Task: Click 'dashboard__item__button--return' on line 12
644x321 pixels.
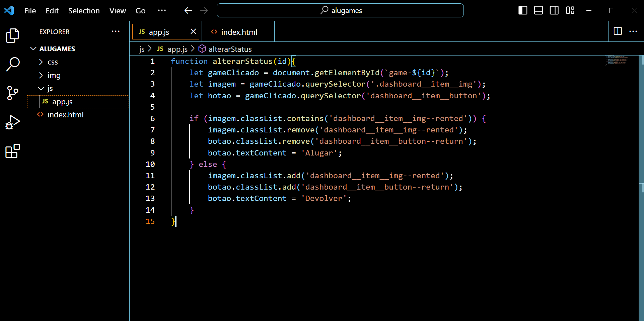Action: point(377,187)
